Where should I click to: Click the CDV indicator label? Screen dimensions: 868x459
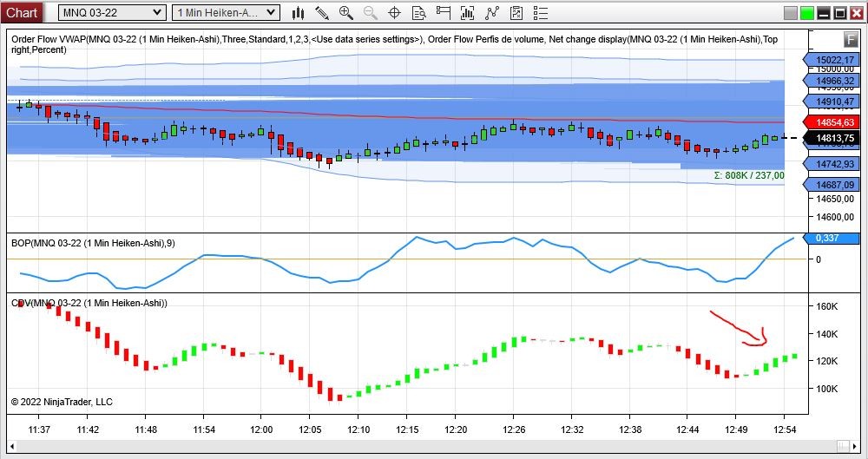click(89, 303)
